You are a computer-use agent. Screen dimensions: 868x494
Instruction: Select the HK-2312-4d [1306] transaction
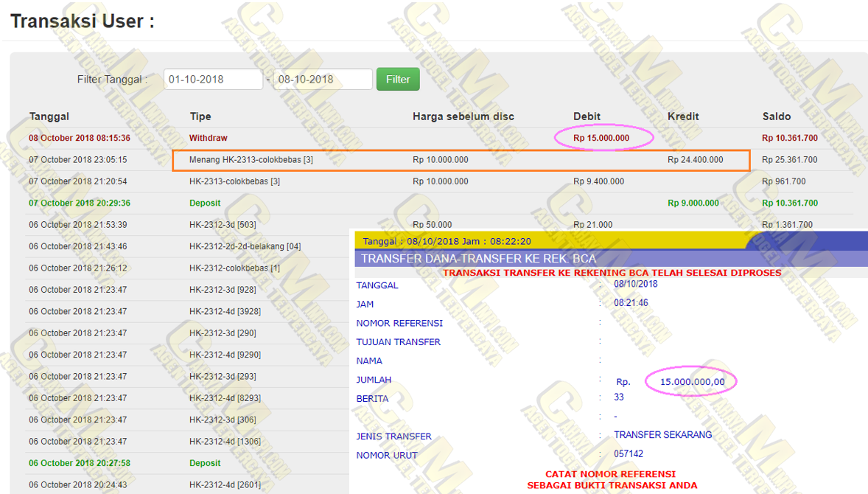(x=225, y=442)
